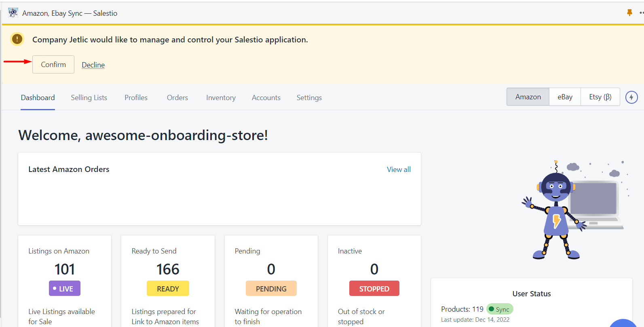The width and height of the screenshot is (644, 327).
Task: Click the green Sync status badge
Action: pyautogui.click(x=500, y=309)
